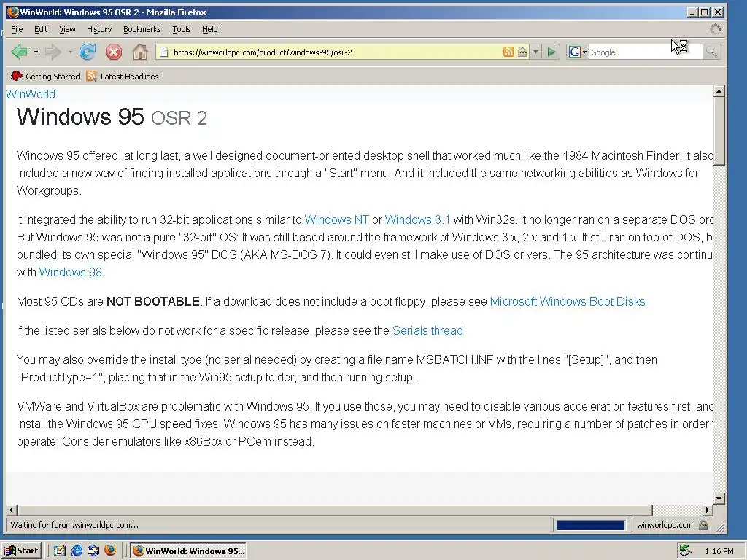Click the grayed Forward arrow button
Viewport: 747px width, 560px height.
[x=53, y=52]
